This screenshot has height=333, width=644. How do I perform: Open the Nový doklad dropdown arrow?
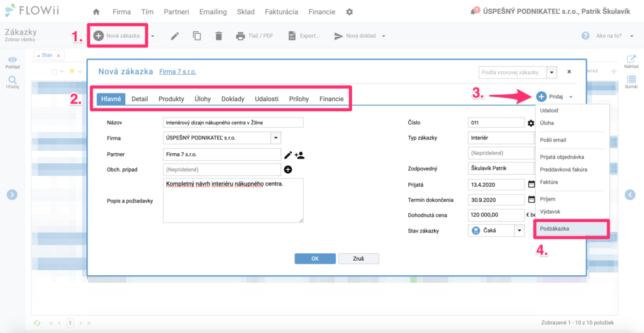(384, 36)
